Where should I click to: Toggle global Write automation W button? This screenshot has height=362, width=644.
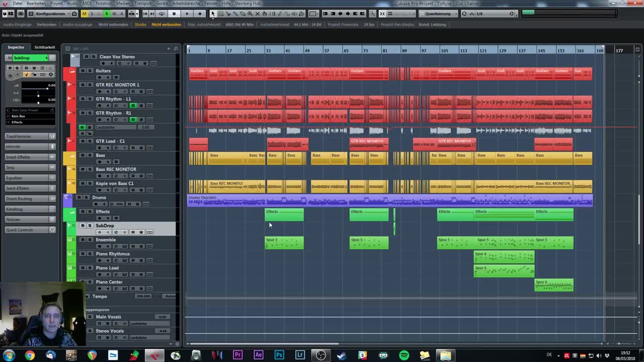click(x=114, y=14)
